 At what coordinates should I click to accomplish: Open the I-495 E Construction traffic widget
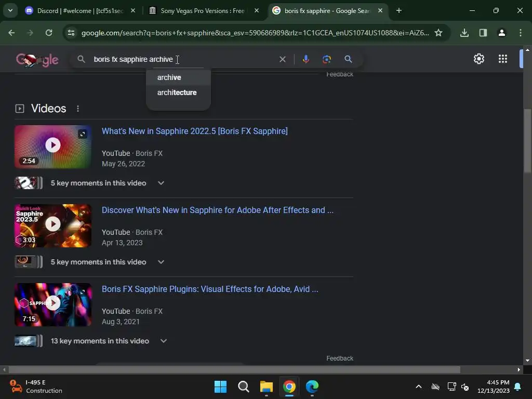[x=36, y=387]
